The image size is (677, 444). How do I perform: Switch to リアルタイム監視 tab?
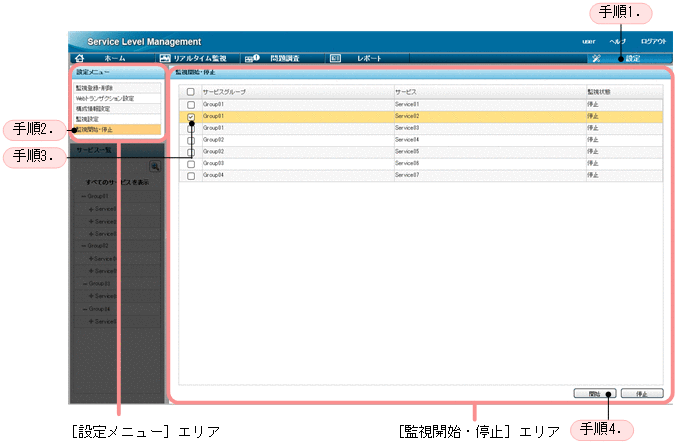(x=200, y=58)
